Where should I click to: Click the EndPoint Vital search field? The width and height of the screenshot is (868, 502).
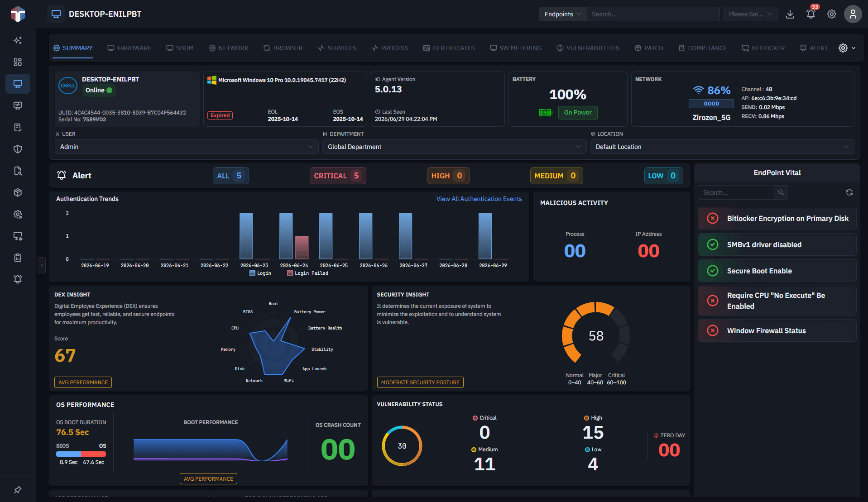point(736,192)
